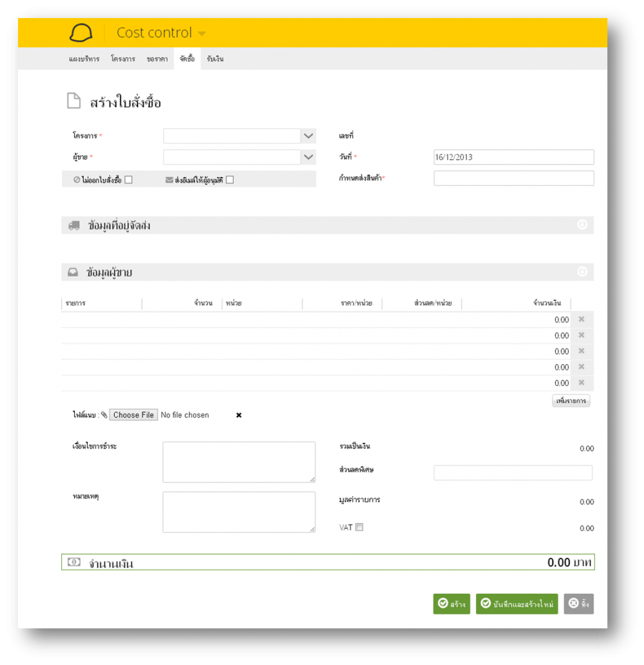Delete the last item row X icon
644x665 pixels.
[581, 383]
